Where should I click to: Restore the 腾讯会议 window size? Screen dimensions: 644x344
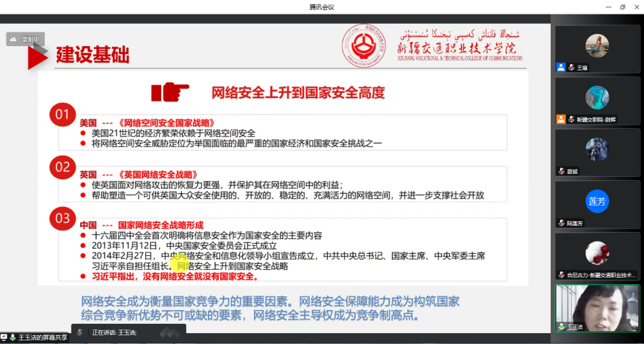tap(622, 6)
